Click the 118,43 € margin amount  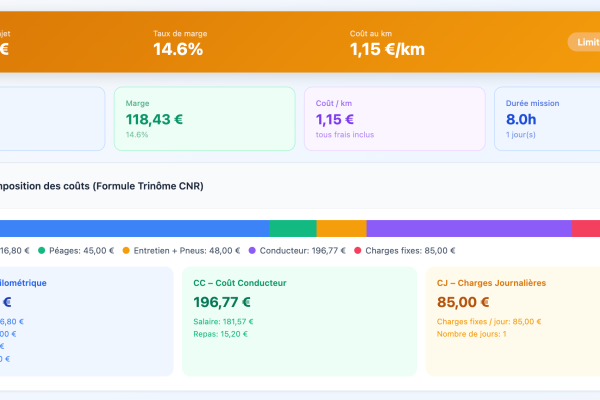coord(154,119)
